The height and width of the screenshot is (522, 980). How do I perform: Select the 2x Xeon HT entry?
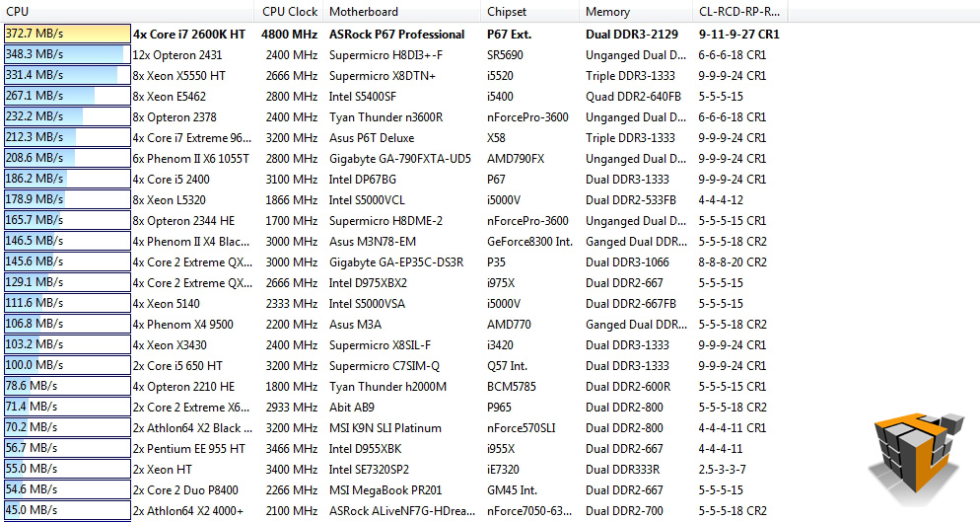point(163,470)
